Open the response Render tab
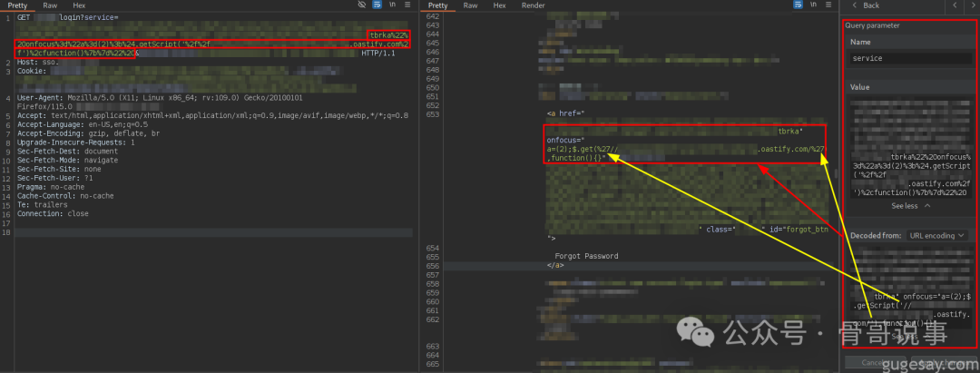Screen dimensions: 980x373 pyautogui.click(x=533, y=5)
